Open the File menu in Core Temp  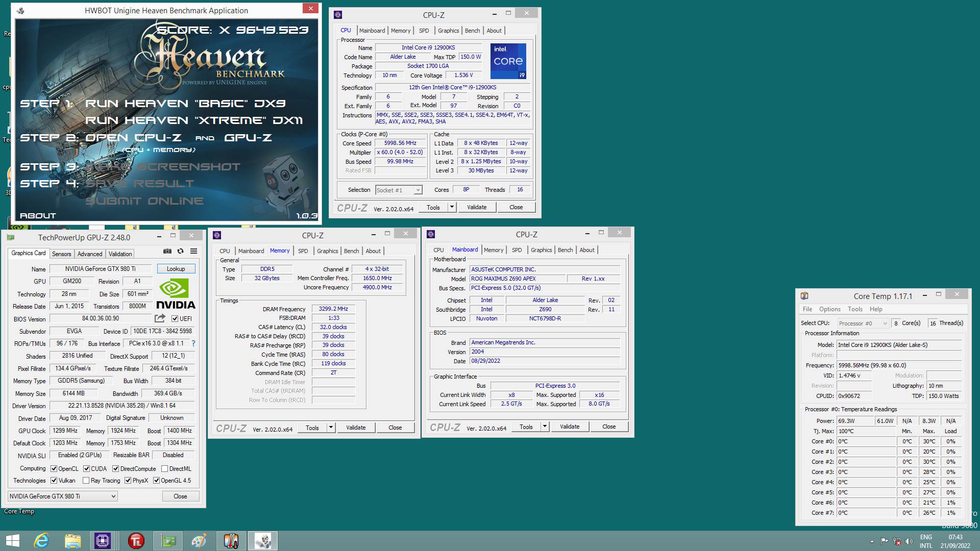(807, 309)
